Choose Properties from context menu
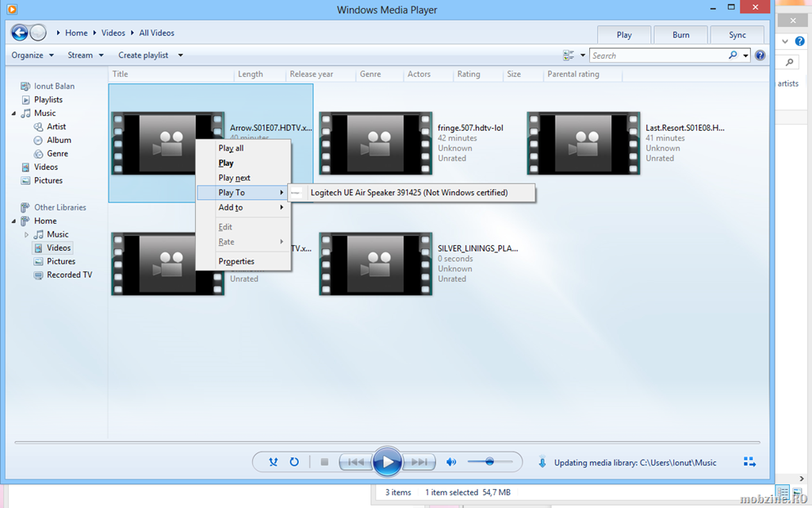 click(243, 261)
